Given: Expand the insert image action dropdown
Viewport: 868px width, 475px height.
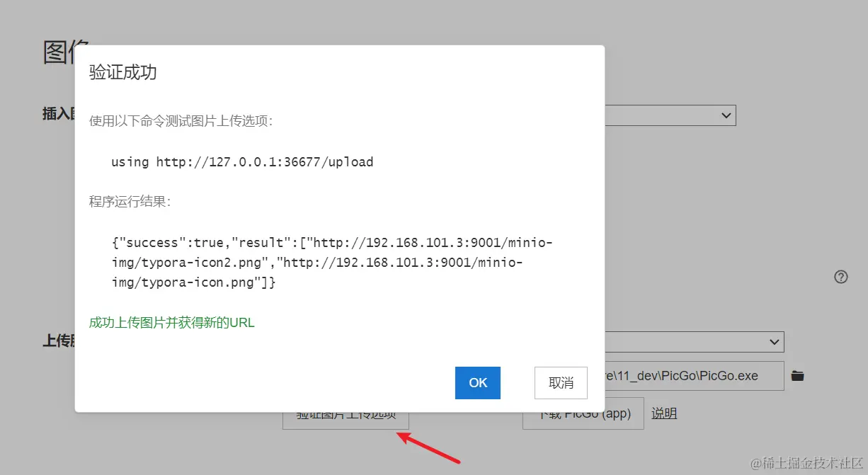Looking at the screenshot, I should [x=670, y=115].
